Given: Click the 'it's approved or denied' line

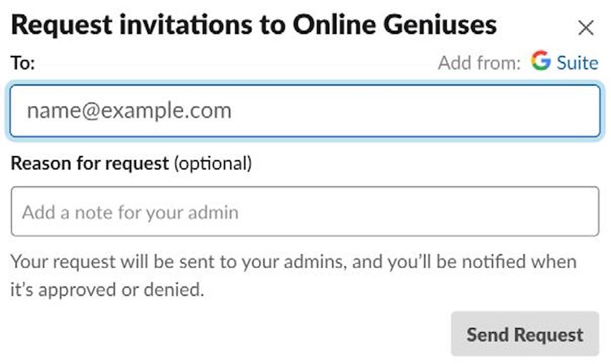Looking at the screenshot, I should (x=107, y=290).
